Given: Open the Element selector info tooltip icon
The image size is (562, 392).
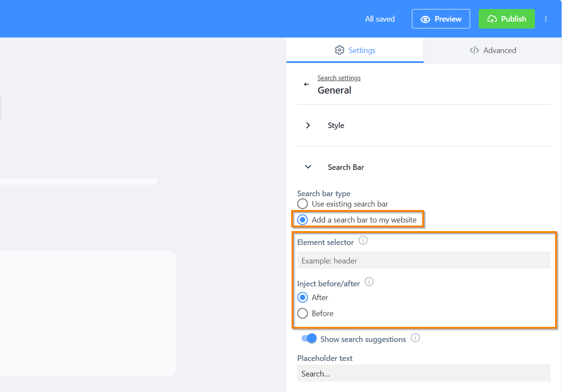Looking at the screenshot, I should (363, 240).
